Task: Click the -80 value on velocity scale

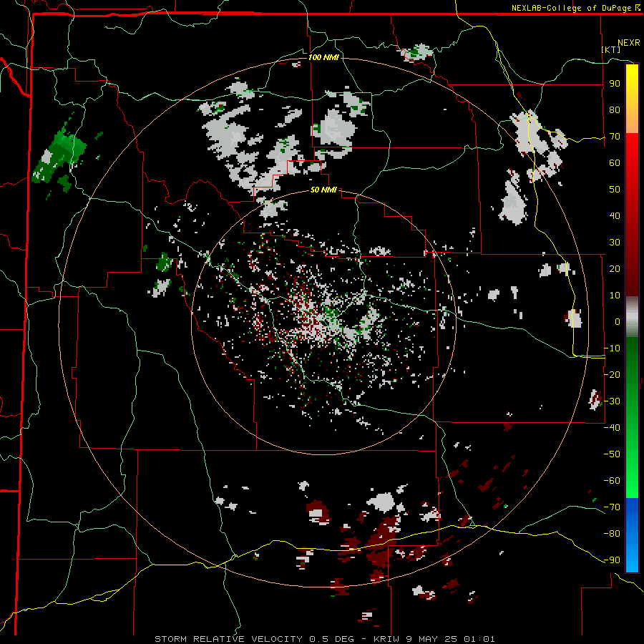Action: point(612,534)
